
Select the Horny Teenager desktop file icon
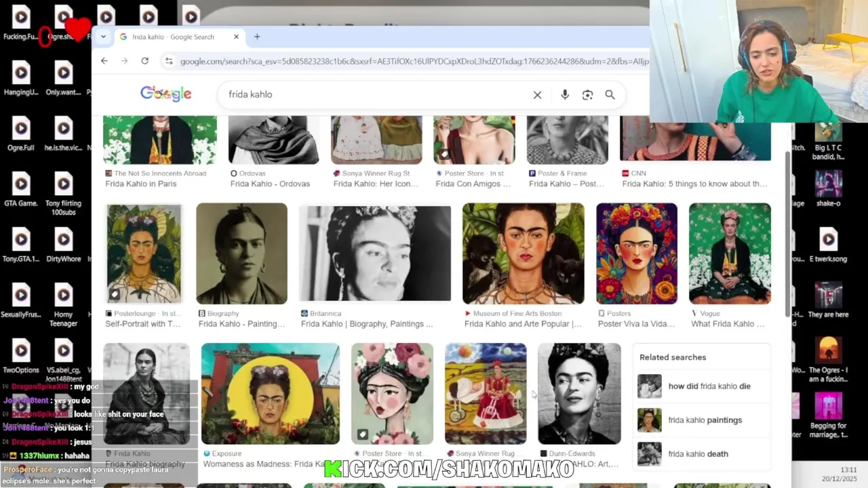(x=63, y=305)
